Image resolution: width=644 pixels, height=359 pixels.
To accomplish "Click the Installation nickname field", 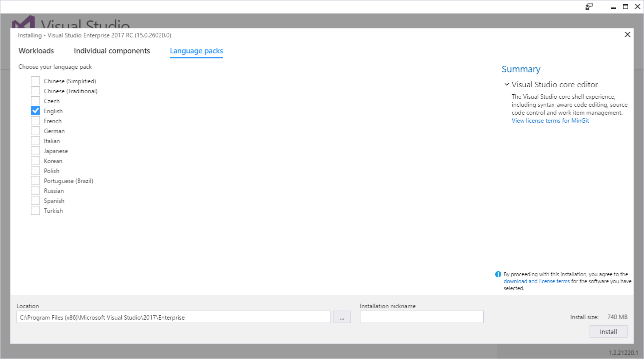I will tap(422, 317).
